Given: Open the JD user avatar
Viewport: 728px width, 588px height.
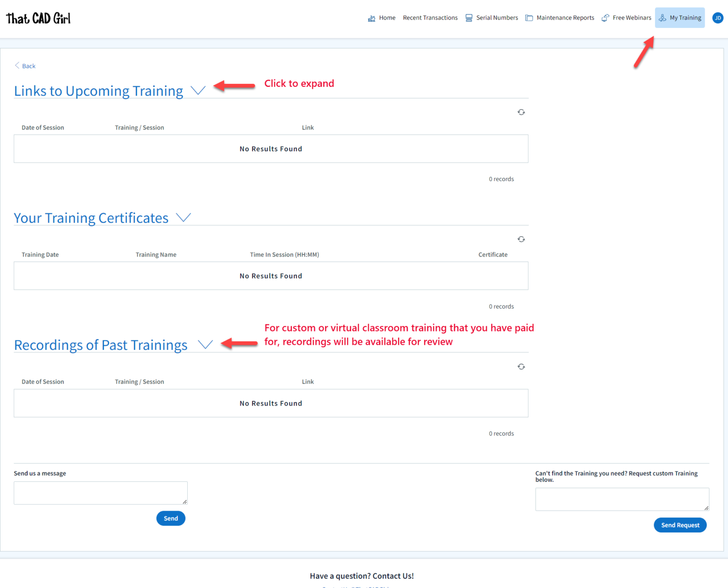Looking at the screenshot, I should 718,18.
